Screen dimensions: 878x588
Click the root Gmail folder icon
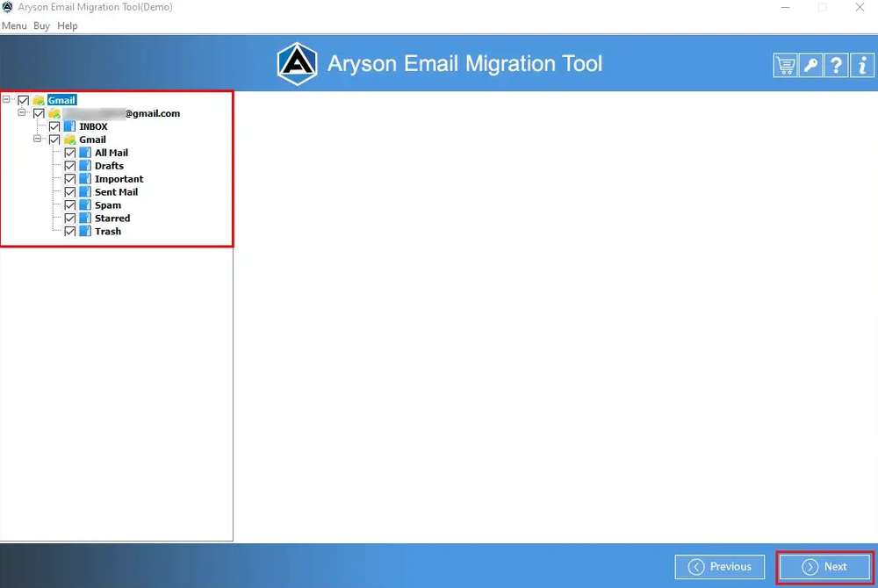39,100
